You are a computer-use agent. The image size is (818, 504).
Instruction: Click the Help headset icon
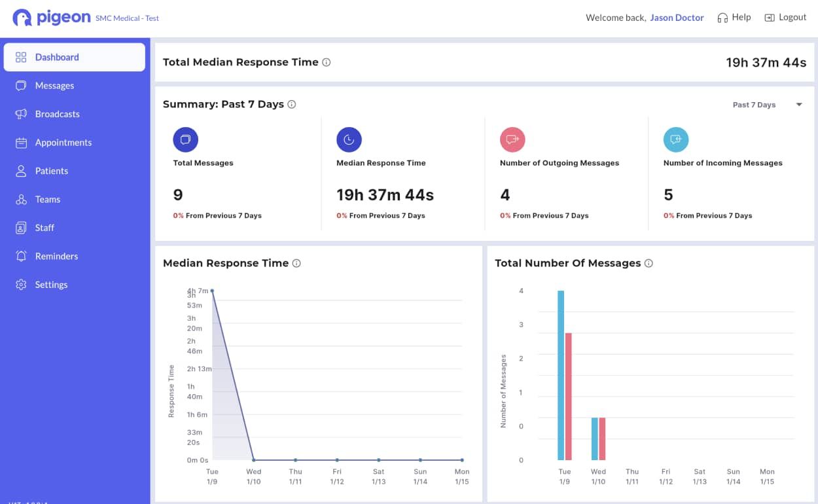point(721,17)
